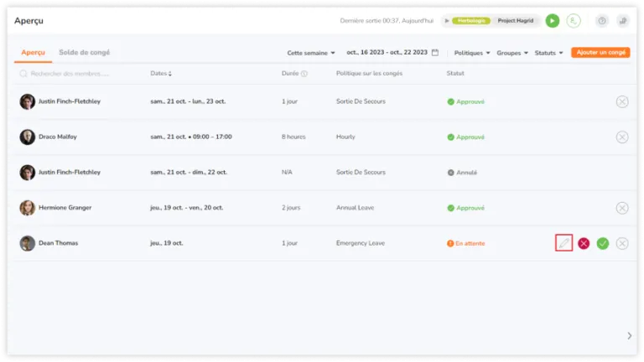644x362 pixels.
Task: Open the Groupes filter dropdown
Action: click(512, 53)
